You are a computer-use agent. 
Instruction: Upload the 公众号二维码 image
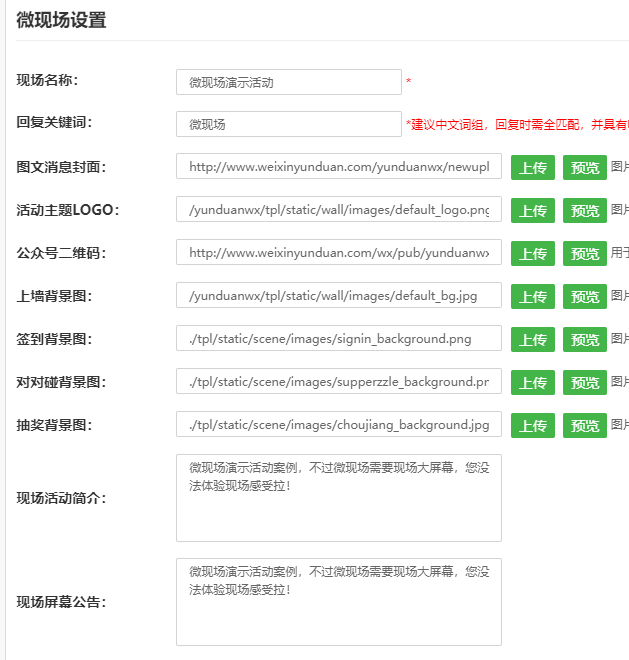tap(532, 254)
